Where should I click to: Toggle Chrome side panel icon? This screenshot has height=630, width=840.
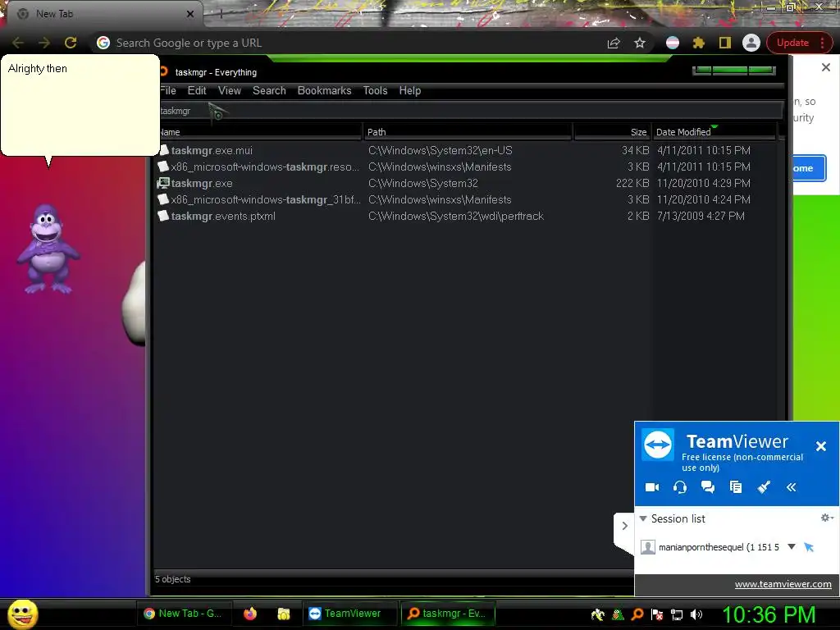point(725,43)
